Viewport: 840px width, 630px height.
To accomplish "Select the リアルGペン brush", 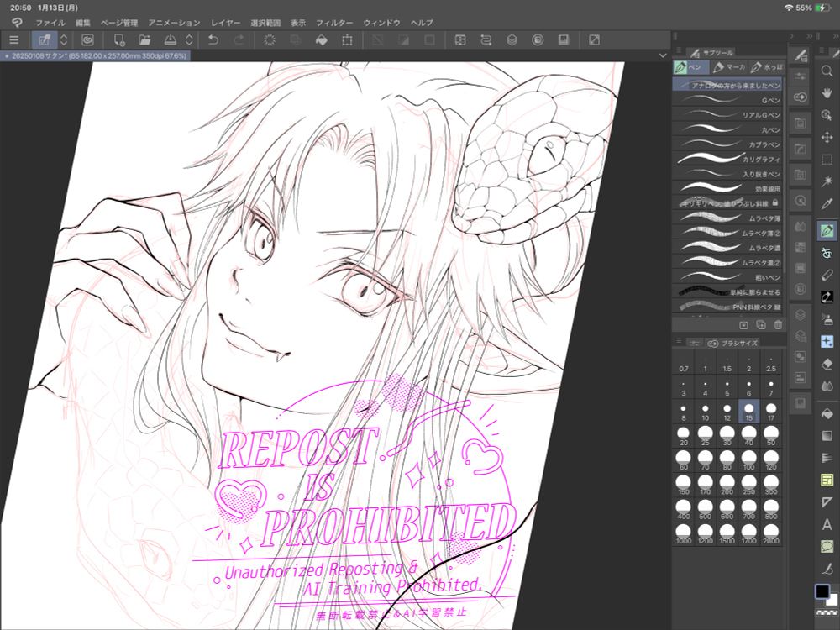I will click(x=727, y=115).
